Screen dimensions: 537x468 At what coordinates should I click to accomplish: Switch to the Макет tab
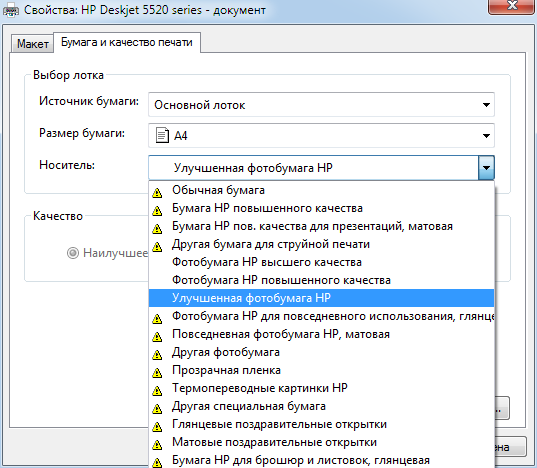pos(32,43)
